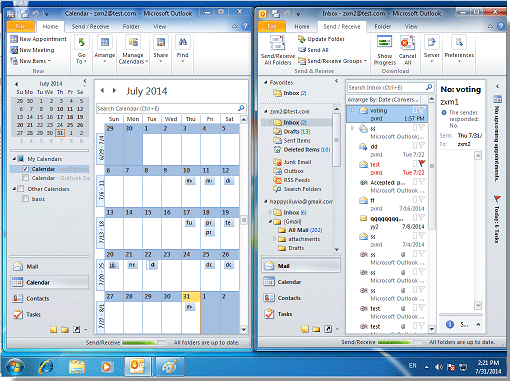Image resolution: width=510 pixels, height=381 pixels.
Task: Open Send/Receive Groups dropdown
Action: click(x=332, y=61)
